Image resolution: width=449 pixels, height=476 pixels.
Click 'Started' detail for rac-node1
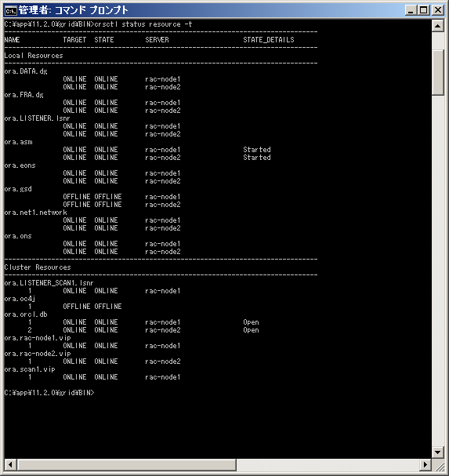pos(257,150)
